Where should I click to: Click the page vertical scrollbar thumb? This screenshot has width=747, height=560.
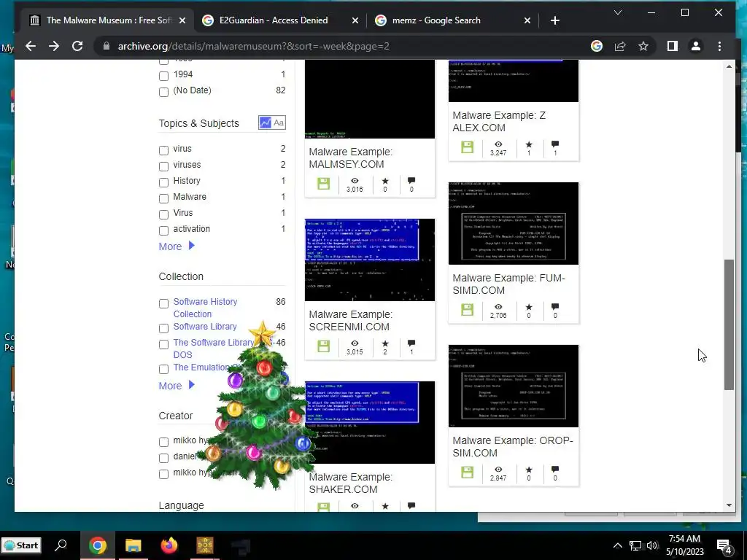729,324
